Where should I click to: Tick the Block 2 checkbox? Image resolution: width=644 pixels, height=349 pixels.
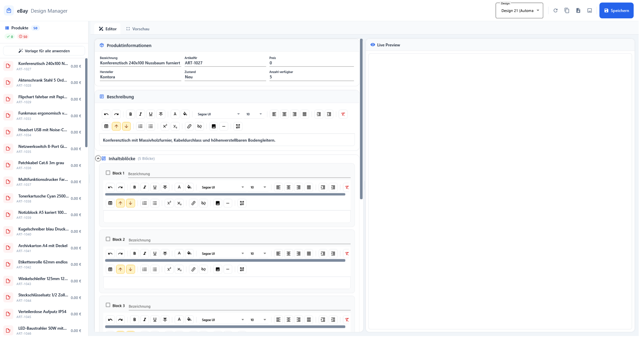108,239
